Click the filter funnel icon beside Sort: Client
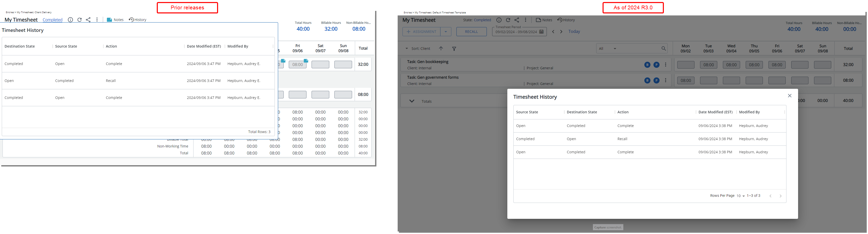 click(x=454, y=49)
